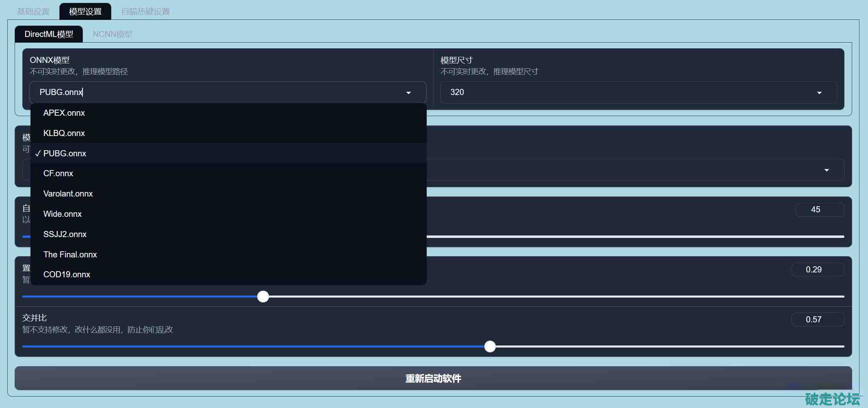Image resolution: width=868 pixels, height=408 pixels.
Task: Select APEX.onnx from the model list
Action: tap(64, 113)
